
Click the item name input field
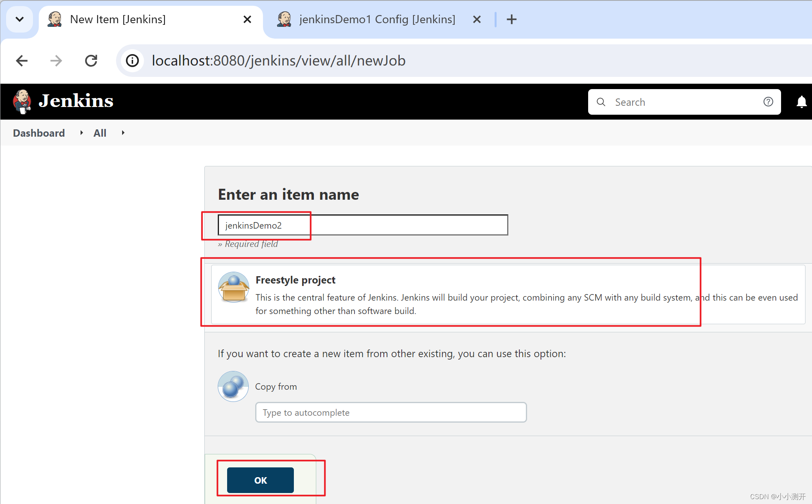[x=362, y=225]
